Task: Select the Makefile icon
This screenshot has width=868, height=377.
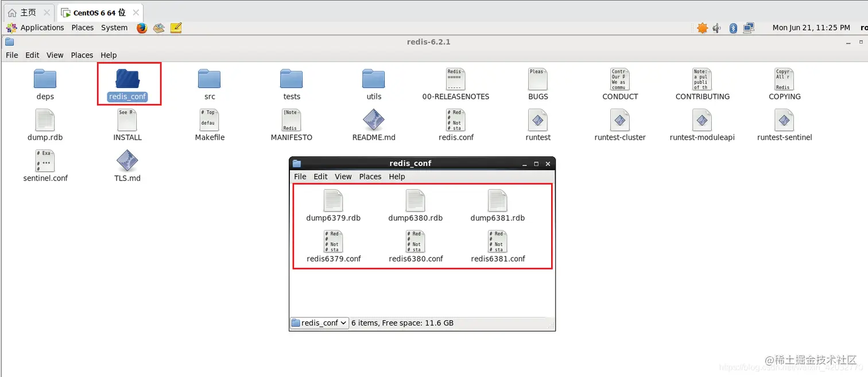Action: coord(210,120)
